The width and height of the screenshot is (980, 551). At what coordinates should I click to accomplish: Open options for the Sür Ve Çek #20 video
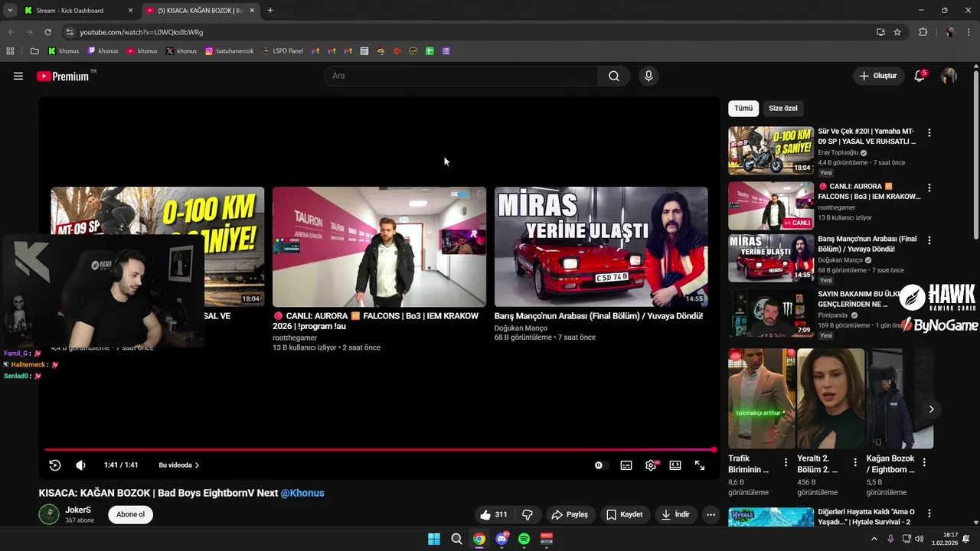(x=929, y=132)
